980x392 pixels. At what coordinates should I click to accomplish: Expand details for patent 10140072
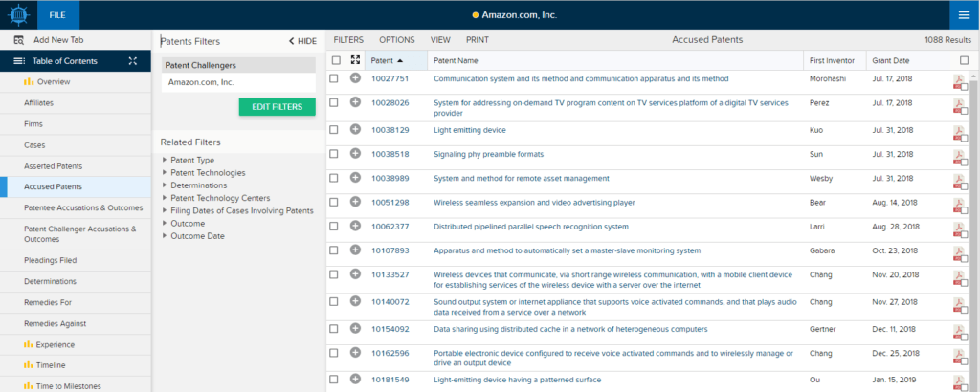coord(355,301)
